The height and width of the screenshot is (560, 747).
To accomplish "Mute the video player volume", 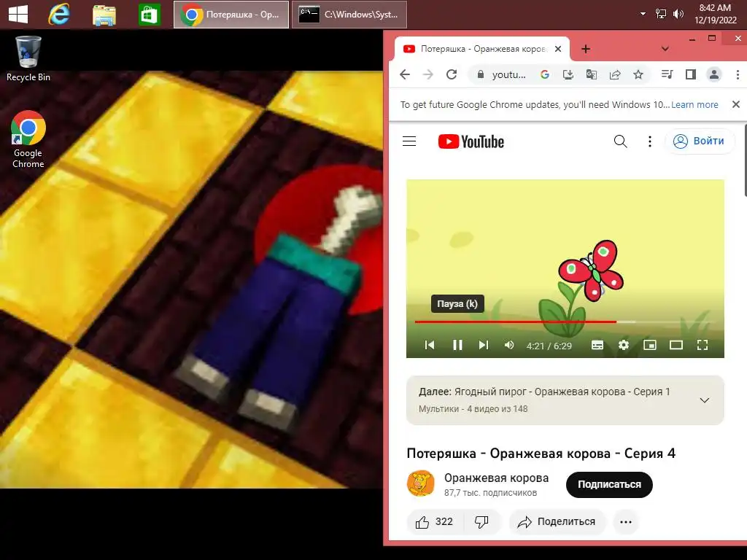I will (x=508, y=345).
